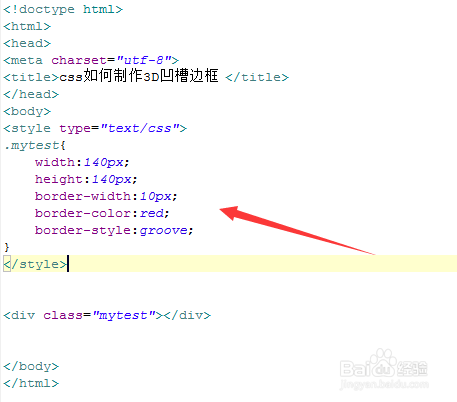Click the border-color red value
The width and height of the screenshot is (457, 402).
click(152, 213)
